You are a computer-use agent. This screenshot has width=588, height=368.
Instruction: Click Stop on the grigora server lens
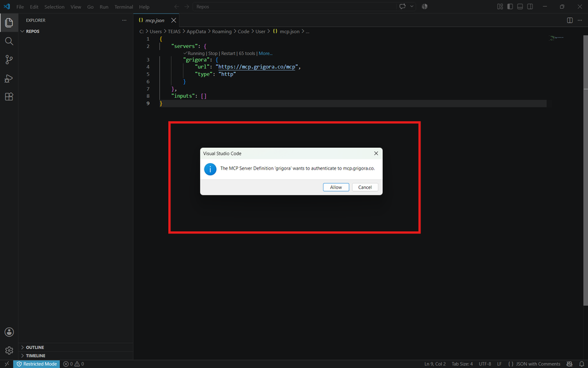click(213, 53)
